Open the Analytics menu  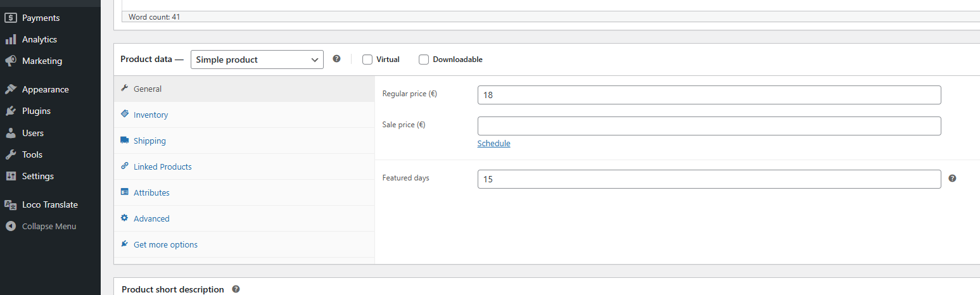39,39
